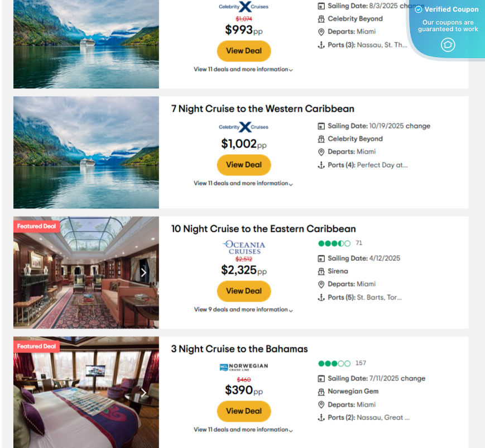Click View Deal for the $2,325 Oceania cruise
The width and height of the screenshot is (485, 448).
tap(244, 291)
